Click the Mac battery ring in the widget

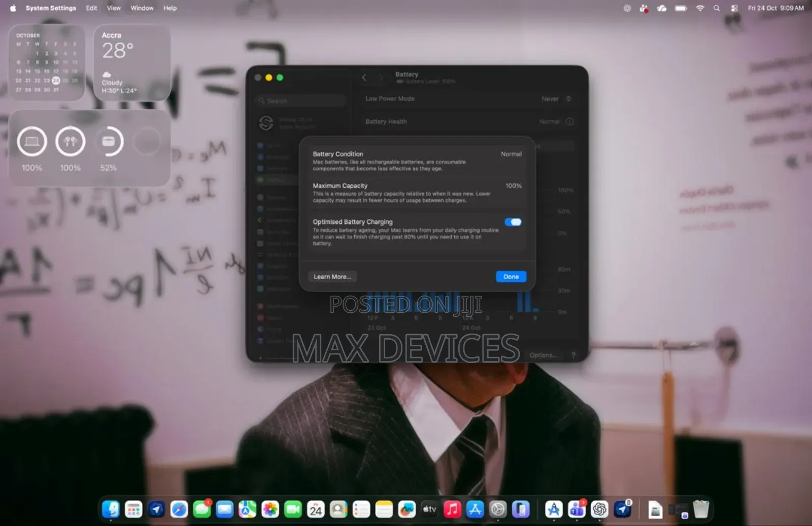(x=32, y=142)
